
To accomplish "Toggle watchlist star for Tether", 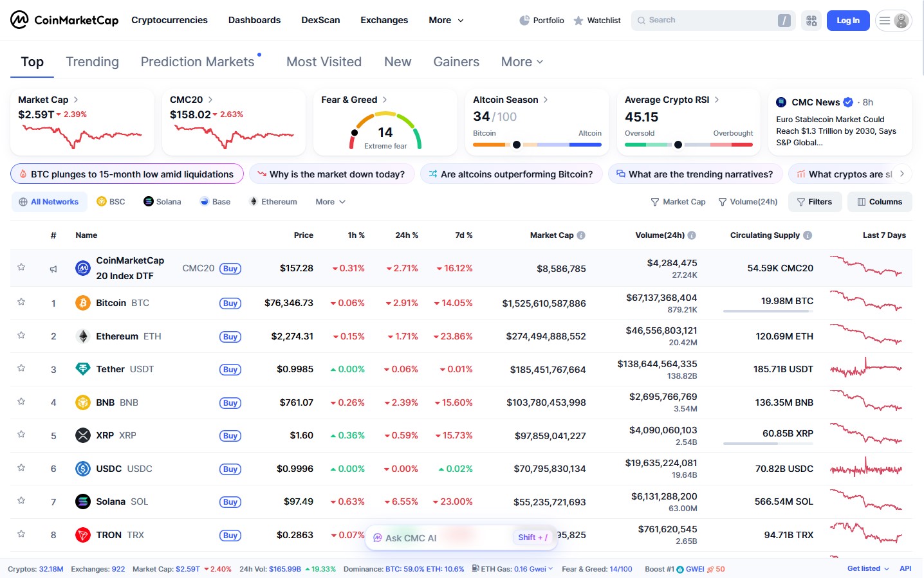I will tap(21, 368).
